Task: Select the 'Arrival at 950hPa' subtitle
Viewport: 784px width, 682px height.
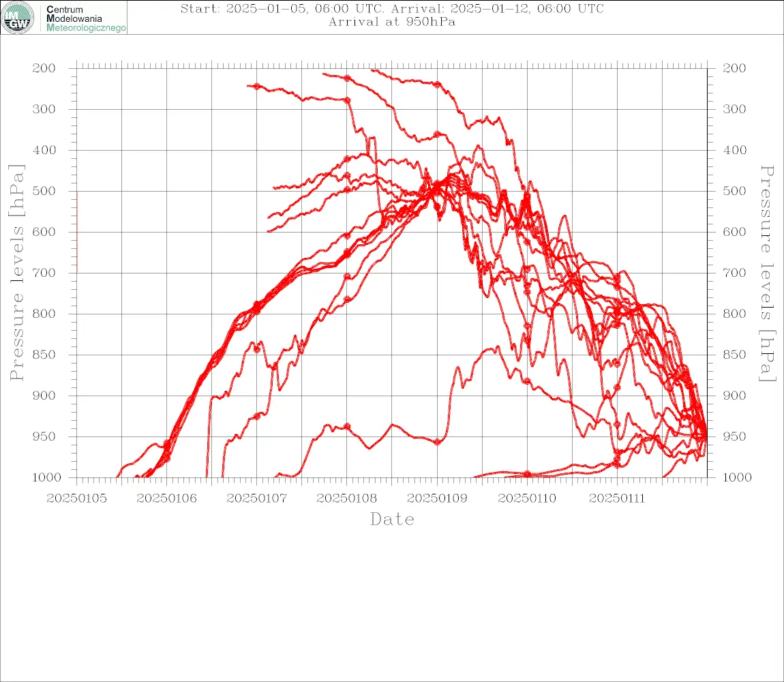Action: tap(392, 22)
